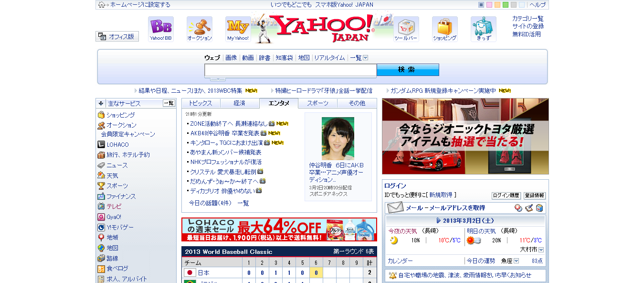Expand the 一覧 search category dropdown arrow
Image resolution: width=644 pixels, height=283 pixels.
pyautogui.click(x=366, y=58)
